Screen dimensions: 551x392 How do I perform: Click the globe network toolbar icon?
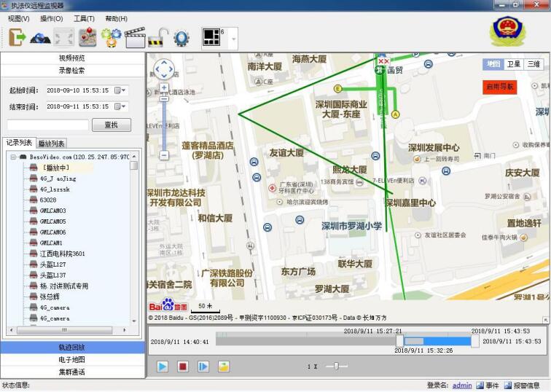tap(40, 38)
